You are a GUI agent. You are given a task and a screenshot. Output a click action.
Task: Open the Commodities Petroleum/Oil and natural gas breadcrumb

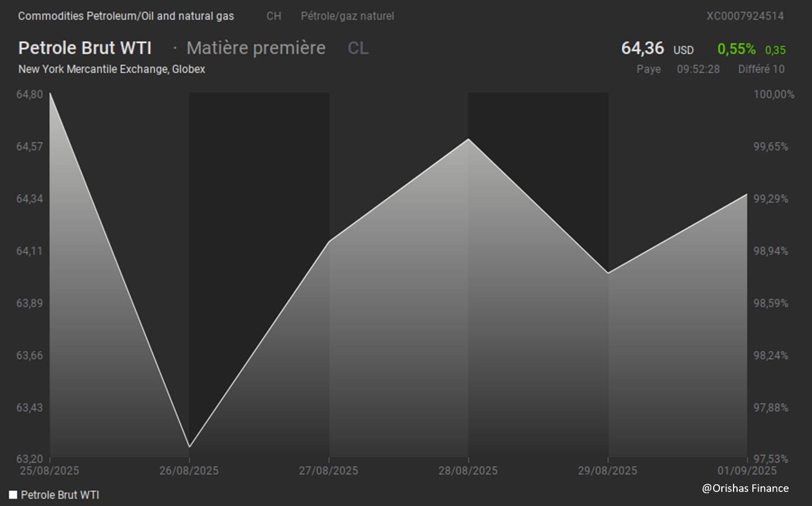(126, 16)
